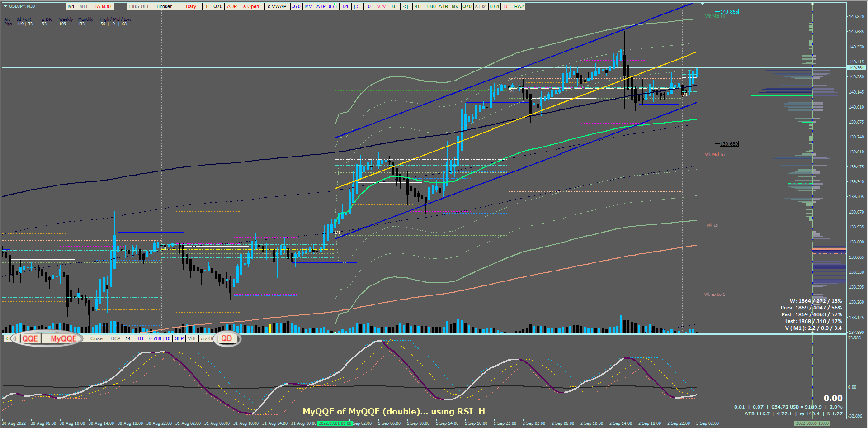Viewport: 868px width, 428px height.
Task: Click the Close price-source button
Action: pyautogui.click(x=96, y=338)
